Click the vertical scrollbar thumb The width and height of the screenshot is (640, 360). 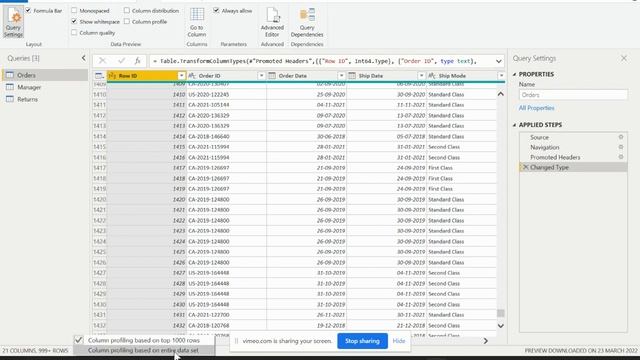(x=500, y=313)
